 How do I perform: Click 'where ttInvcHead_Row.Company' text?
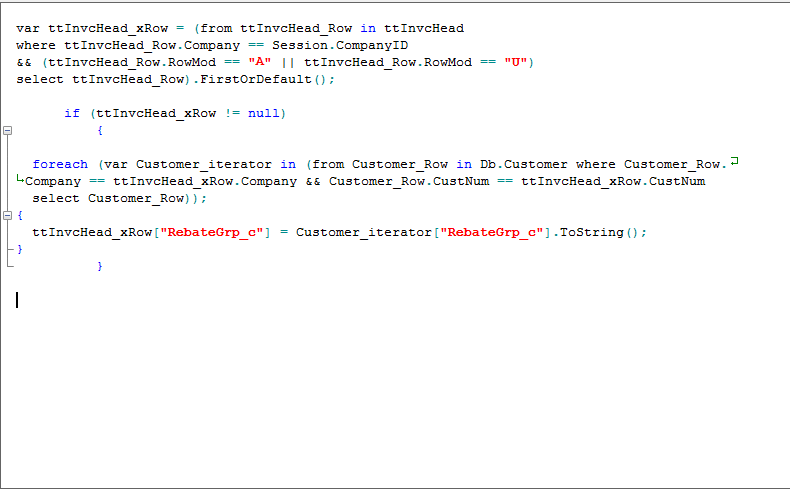pos(128,45)
